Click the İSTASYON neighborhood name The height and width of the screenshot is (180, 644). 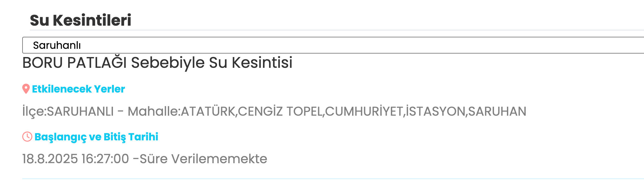point(435,112)
